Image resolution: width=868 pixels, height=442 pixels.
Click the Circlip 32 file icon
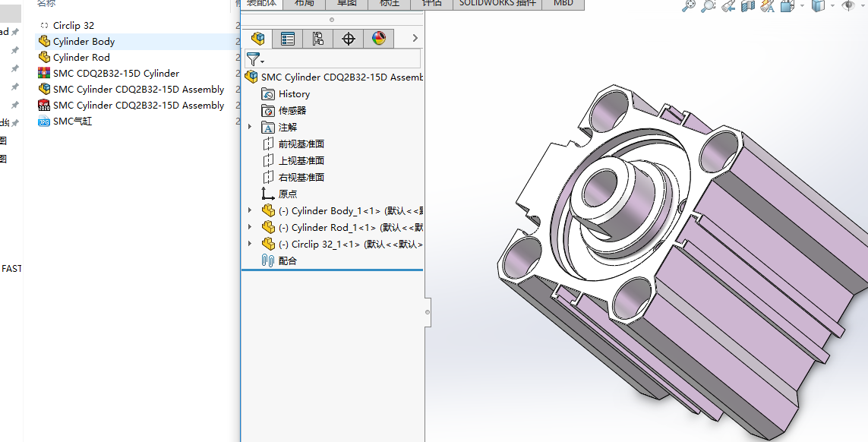(x=44, y=25)
